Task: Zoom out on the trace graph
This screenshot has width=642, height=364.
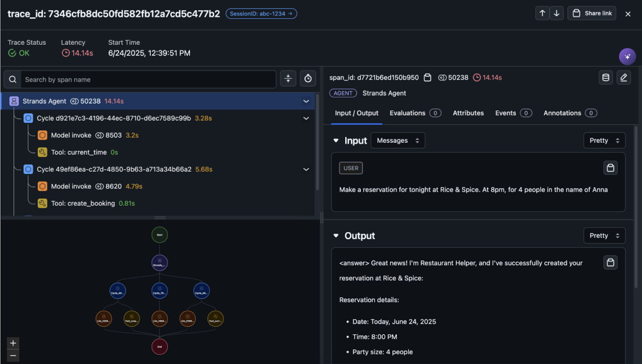Action: (13, 356)
